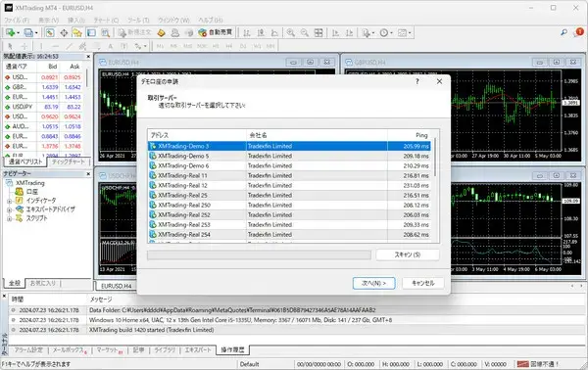
Task: Toggle the Market Watch window icon
Action: [x=50, y=33]
